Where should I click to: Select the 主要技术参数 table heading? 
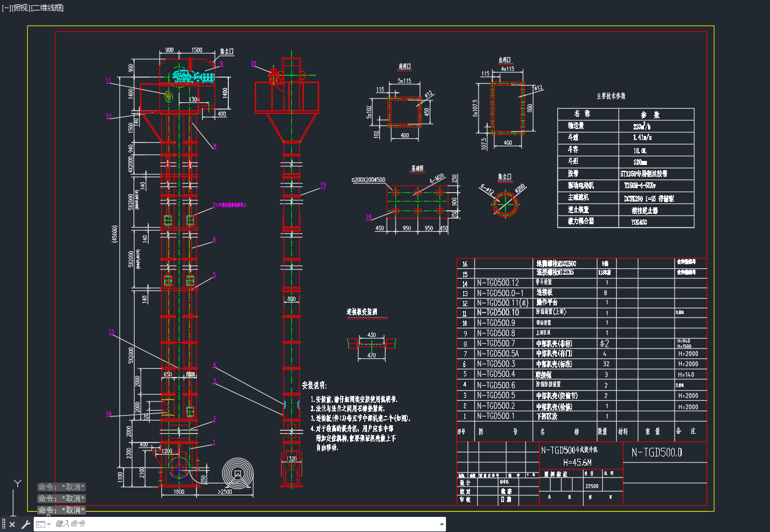611,96
